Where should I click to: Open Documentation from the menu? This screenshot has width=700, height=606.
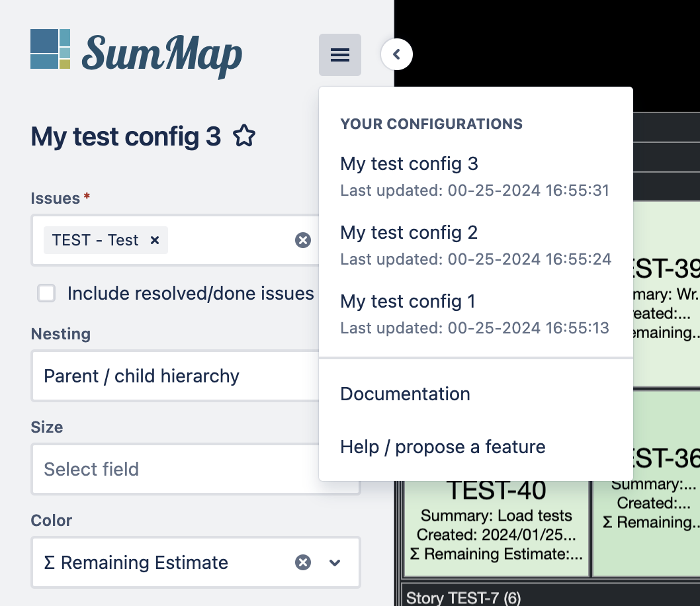(476, 394)
